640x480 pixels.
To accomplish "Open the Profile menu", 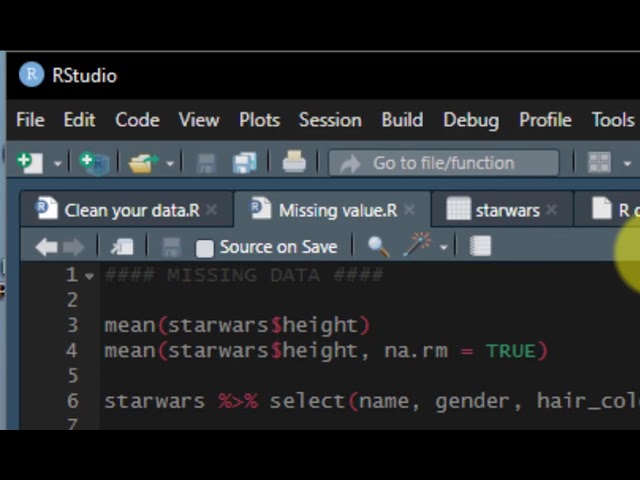I will pyautogui.click(x=545, y=120).
